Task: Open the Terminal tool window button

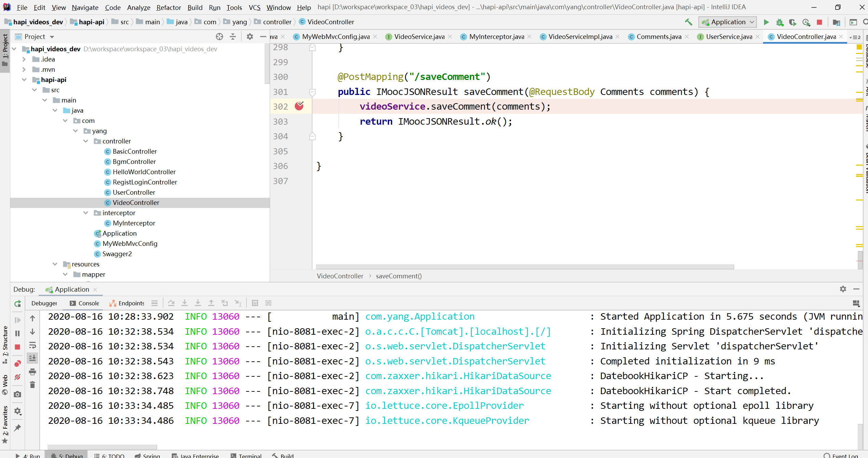Action: 246,455
